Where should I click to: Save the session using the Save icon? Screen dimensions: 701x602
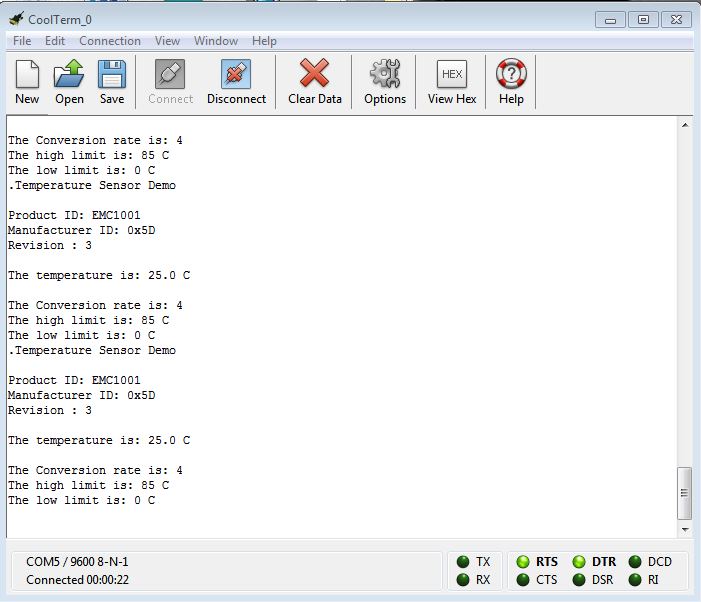(112, 75)
